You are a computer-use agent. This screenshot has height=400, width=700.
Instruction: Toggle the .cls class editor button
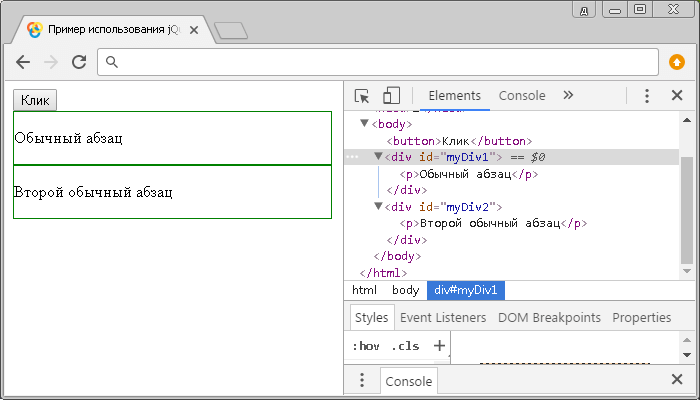405,346
